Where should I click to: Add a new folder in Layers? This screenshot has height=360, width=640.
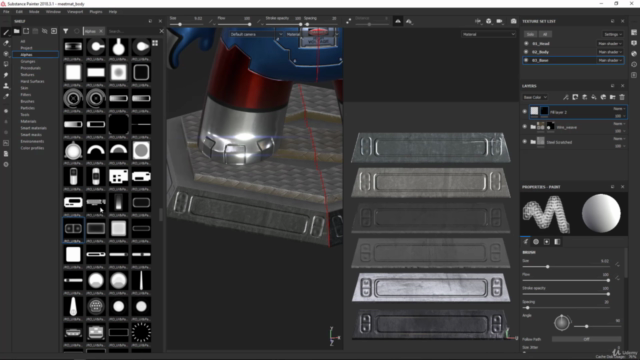(613, 97)
